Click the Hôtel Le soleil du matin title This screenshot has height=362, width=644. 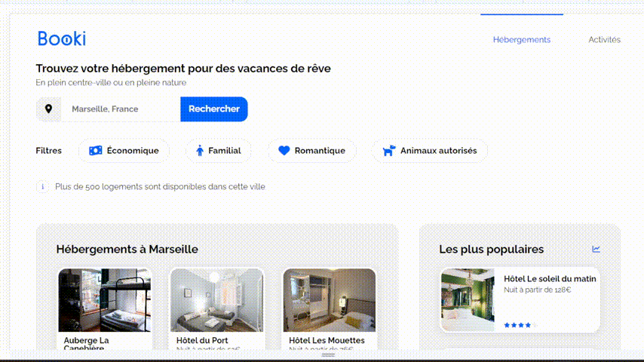tap(550, 278)
